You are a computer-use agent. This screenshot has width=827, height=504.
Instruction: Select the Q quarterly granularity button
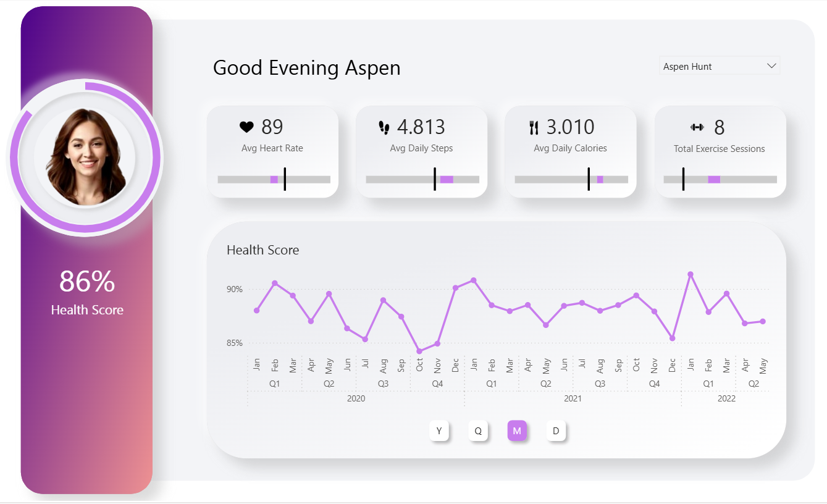[478, 431]
